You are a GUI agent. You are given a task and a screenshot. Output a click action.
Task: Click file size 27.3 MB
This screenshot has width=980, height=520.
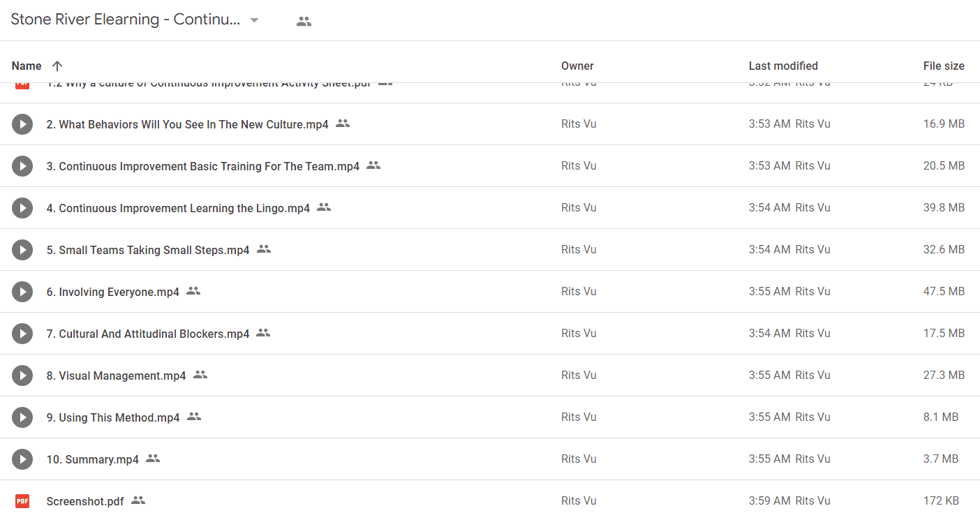(944, 376)
